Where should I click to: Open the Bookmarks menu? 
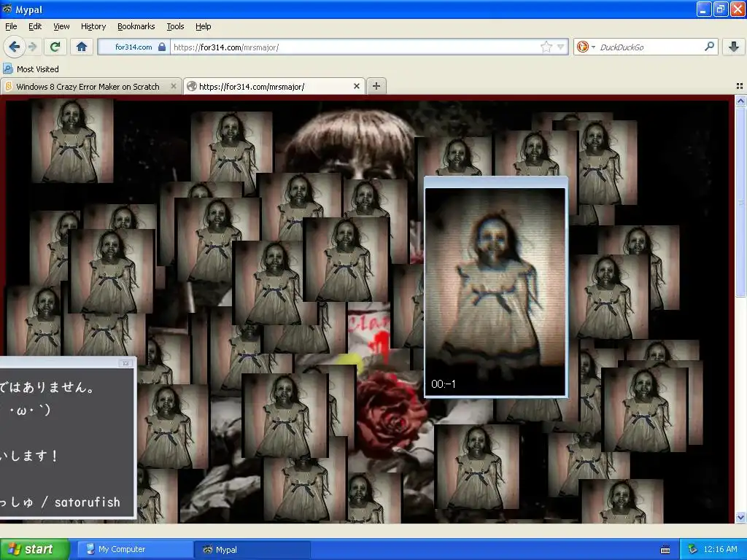pyautogui.click(x=136, y=26)
